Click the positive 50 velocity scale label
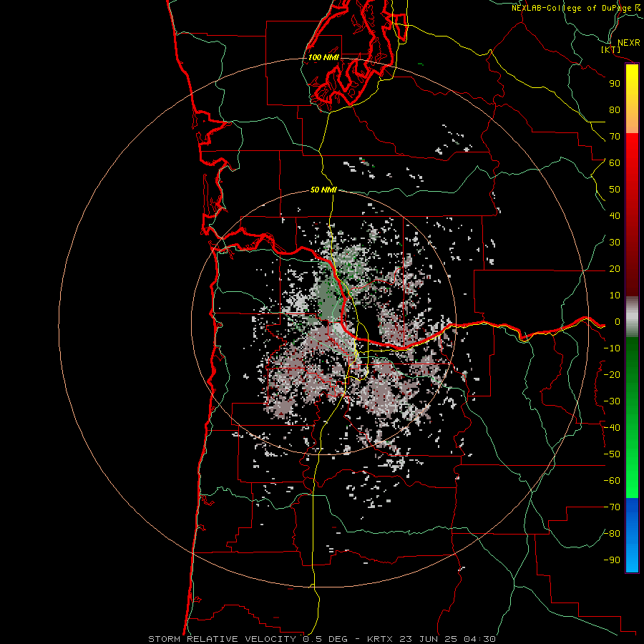This screenshot has height=644, width=644. 615,190
